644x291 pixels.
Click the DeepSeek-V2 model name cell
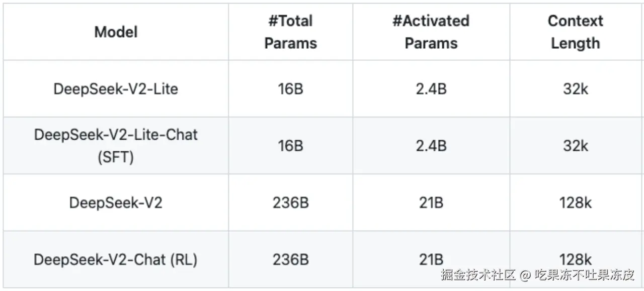pyautogui.click(x=116, y=203)
